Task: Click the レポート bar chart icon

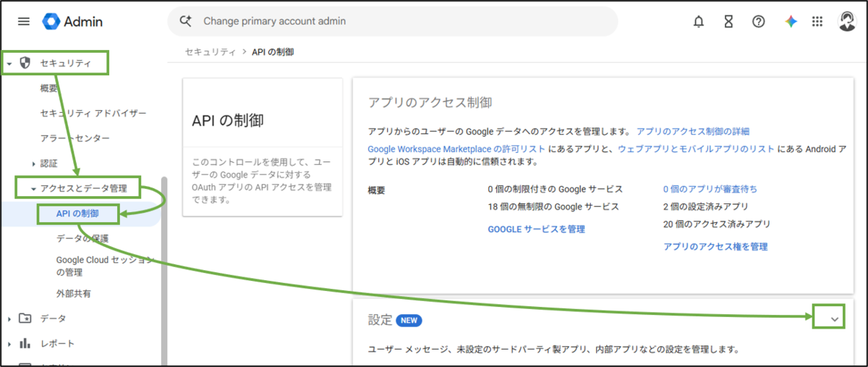Action: tap(25, 343)
